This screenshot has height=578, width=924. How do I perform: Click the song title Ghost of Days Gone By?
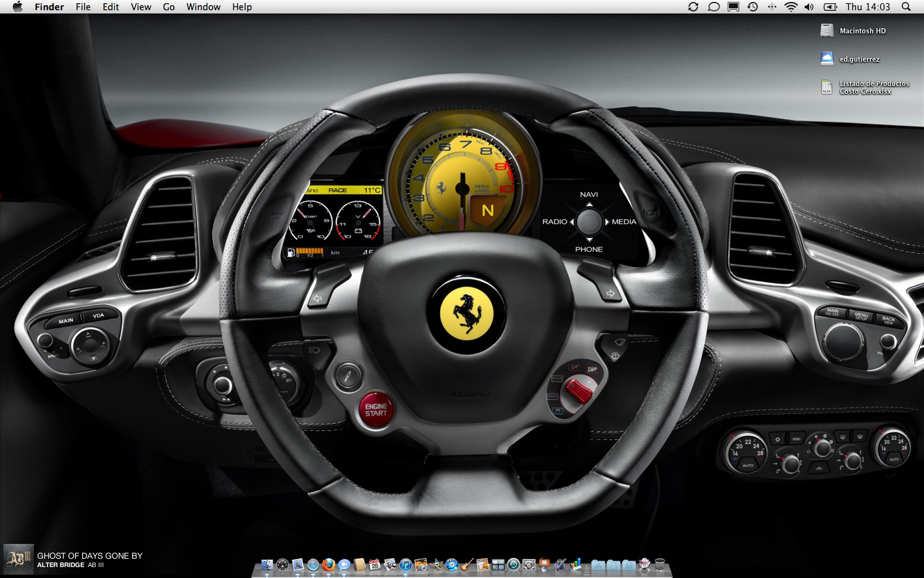(x=90, y=556)
